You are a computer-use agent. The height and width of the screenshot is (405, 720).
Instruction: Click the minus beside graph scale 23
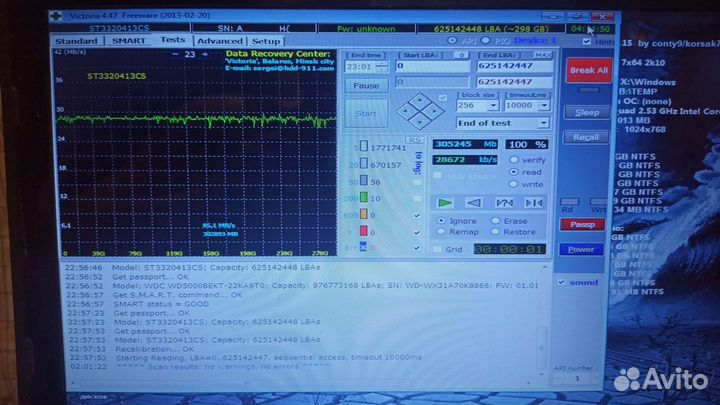coord(174,54)
